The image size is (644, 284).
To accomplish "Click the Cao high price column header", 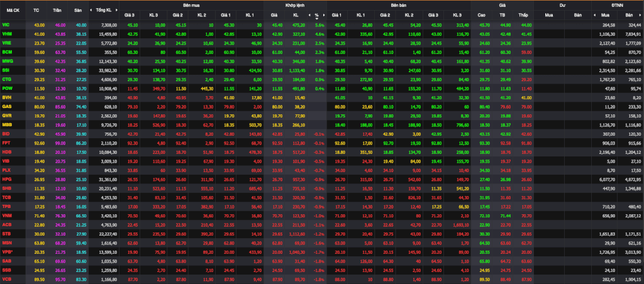I will coord(481,15).
